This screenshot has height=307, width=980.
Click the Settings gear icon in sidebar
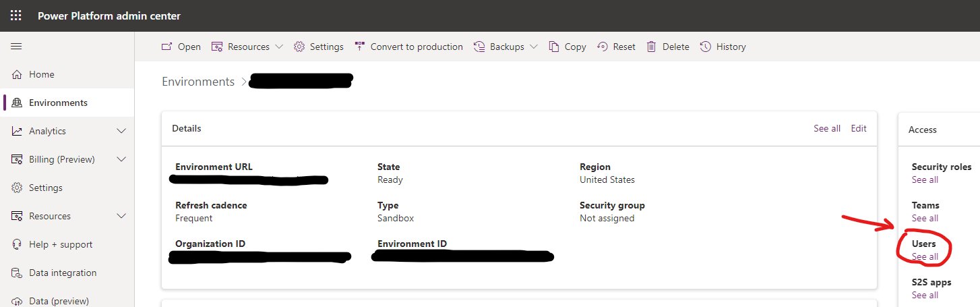(17, 188)
